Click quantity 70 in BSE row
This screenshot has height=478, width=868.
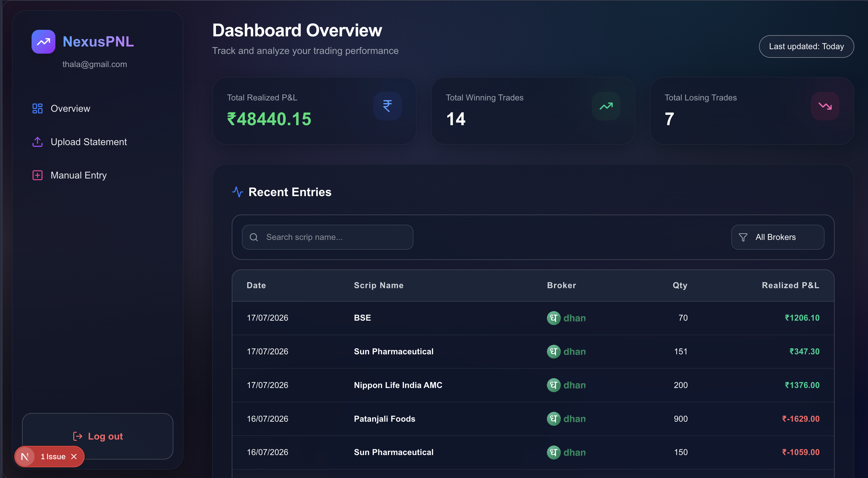click(x=683, y=318)
